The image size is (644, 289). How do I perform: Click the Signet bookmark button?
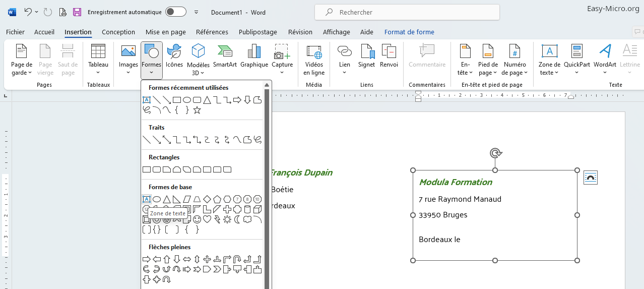coord(367,55)
